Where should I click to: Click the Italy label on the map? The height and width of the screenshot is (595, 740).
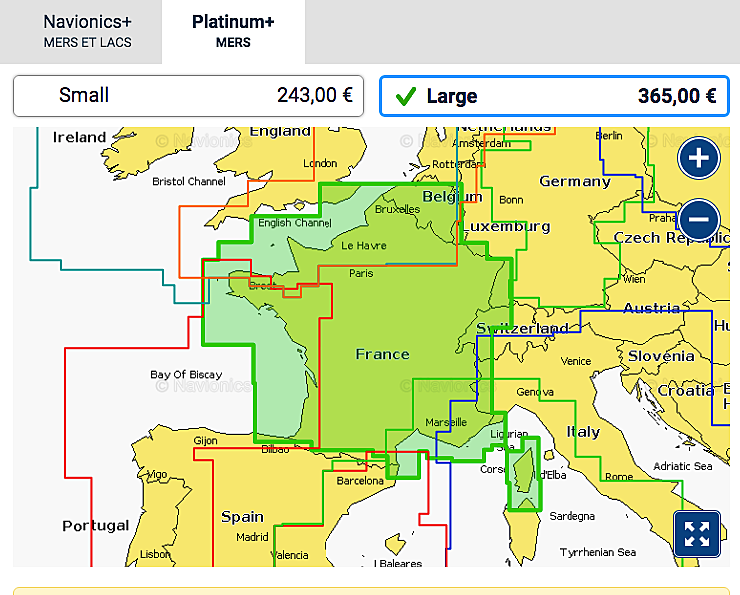point(583,432)
